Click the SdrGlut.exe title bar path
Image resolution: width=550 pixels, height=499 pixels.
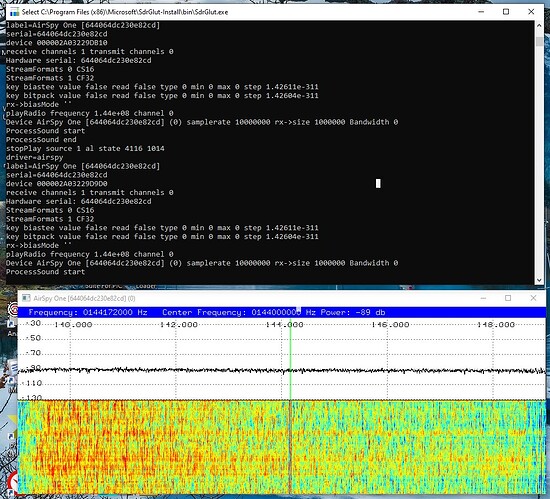point(125,12)
